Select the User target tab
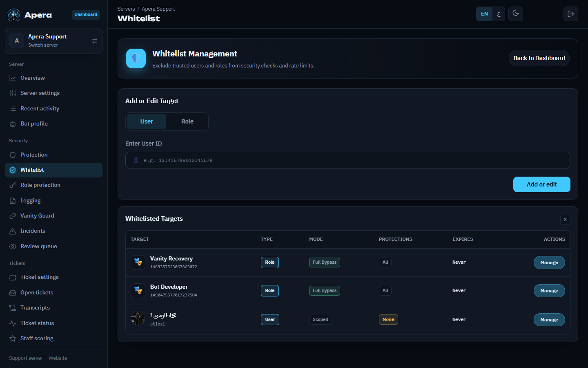The height and width of the screenshot is (368, 588). click(x=147, y=122)
